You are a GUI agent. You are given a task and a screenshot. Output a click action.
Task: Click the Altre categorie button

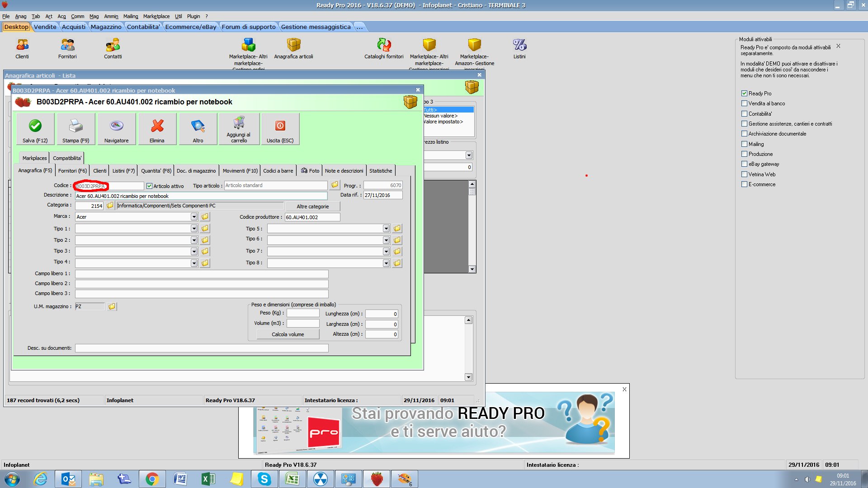click(x=312, y=206)
